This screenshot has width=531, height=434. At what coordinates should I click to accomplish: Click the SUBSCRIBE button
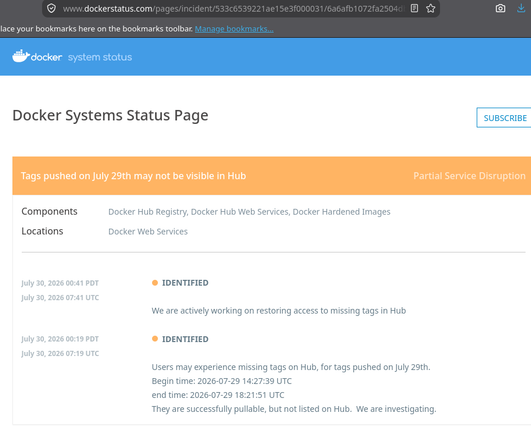pos(504,118)
